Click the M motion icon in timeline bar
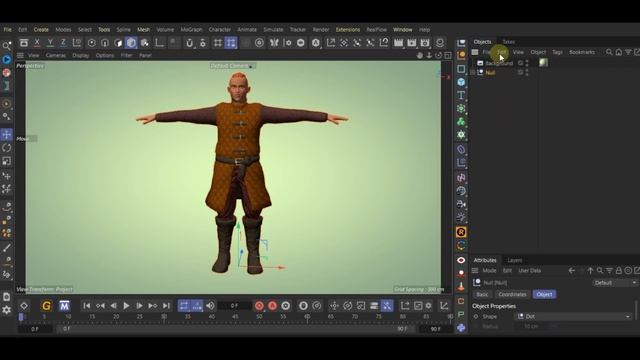The height and width of the screenshot is (360, 640). 64,305
